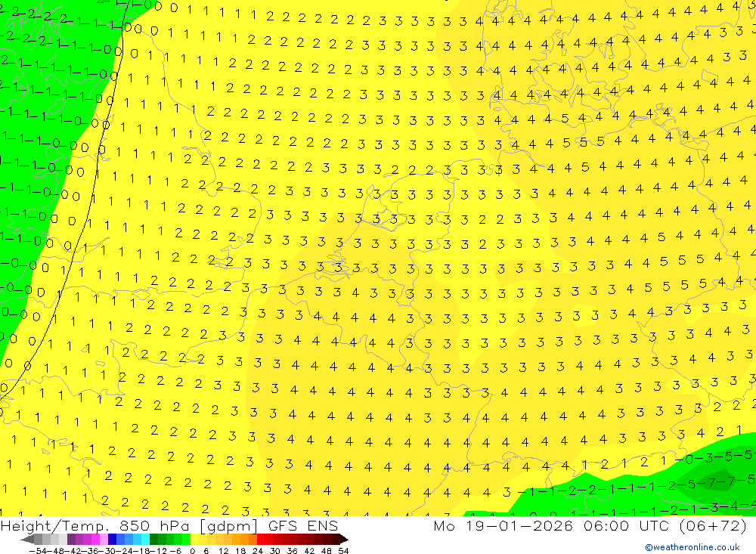Click the legend label -54
The width and height of the screenshot is (756, 554).
coord(38,551)
